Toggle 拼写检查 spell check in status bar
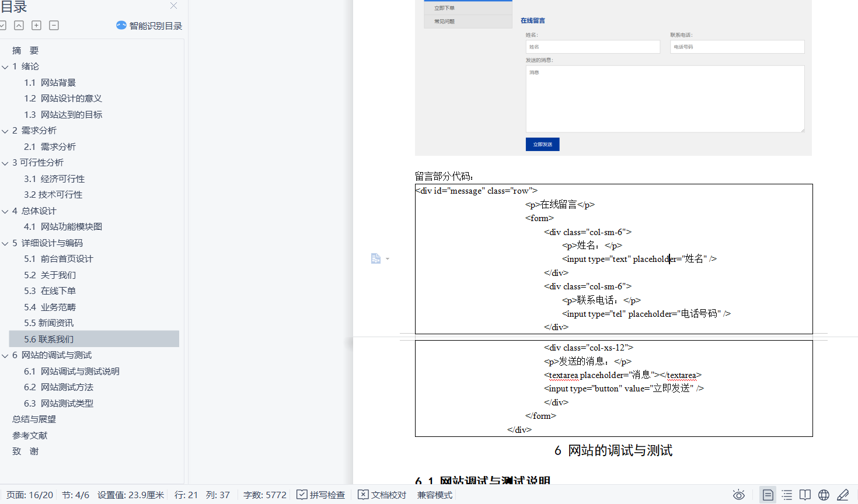Viewport: 858px width, 504px height. coord(321,495)
